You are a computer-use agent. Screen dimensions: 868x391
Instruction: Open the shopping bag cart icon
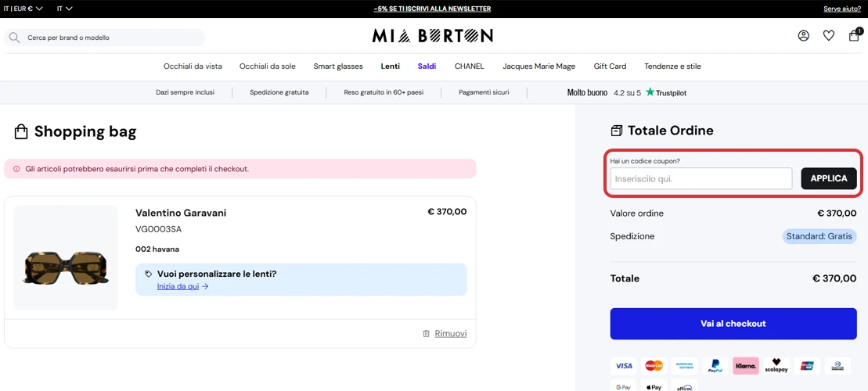(854, 36)
